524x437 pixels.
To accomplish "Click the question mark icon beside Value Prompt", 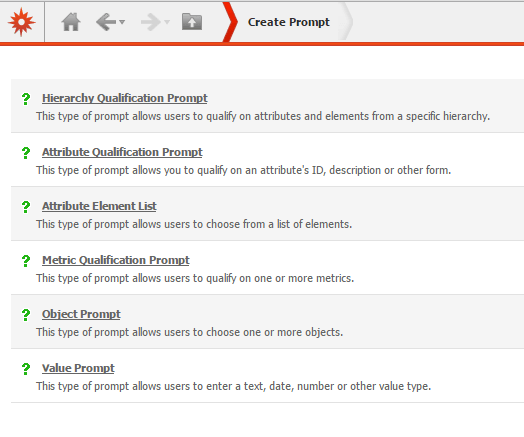I will click(26, 369).
